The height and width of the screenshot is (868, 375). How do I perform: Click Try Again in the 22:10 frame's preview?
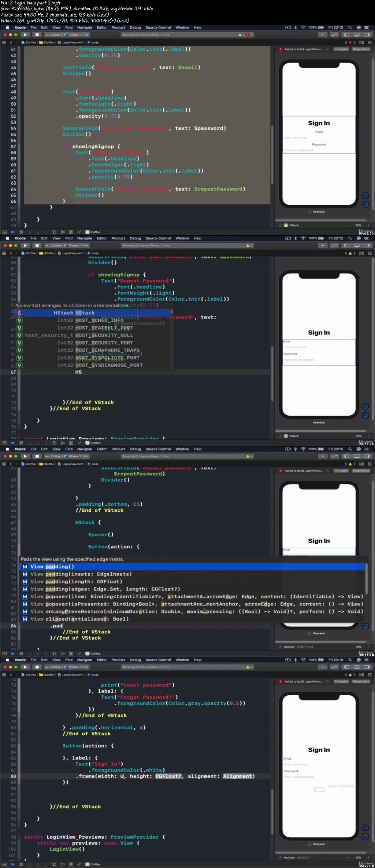341,49
